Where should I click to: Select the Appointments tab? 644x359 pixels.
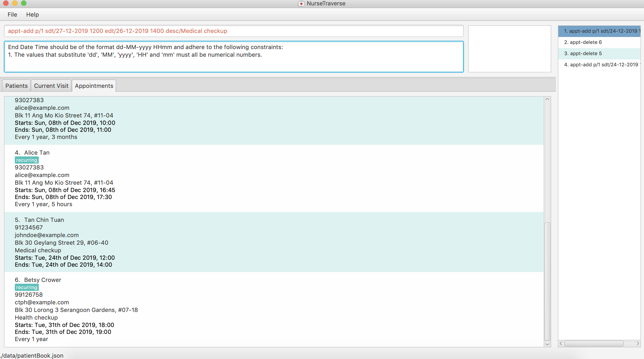pyautogui.click(x=94, y=86)
